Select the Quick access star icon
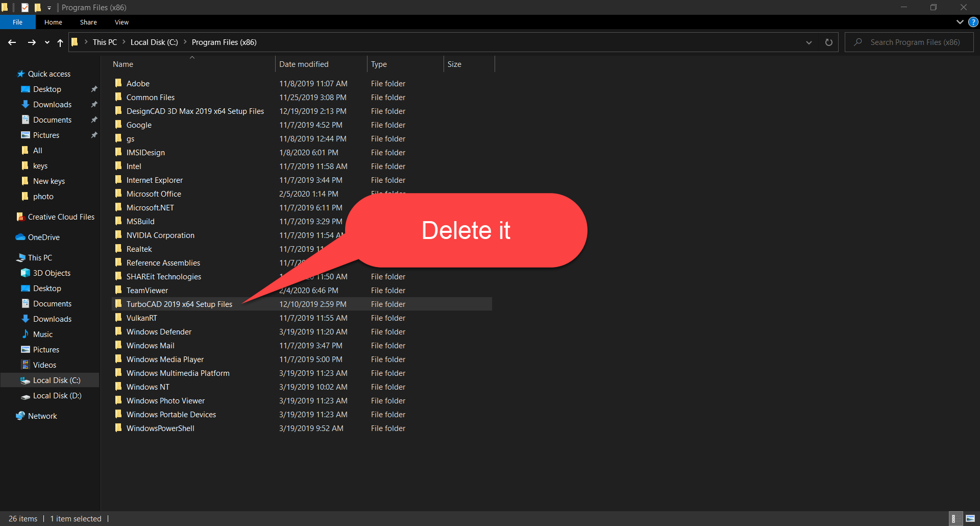 (21, 74)
